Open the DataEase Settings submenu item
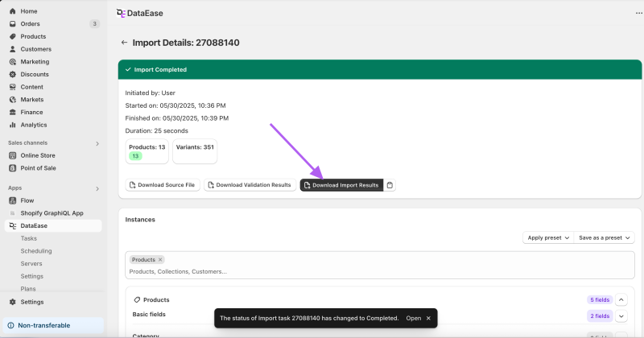This screenshot has height=338, width=644. tap(32, 276)
